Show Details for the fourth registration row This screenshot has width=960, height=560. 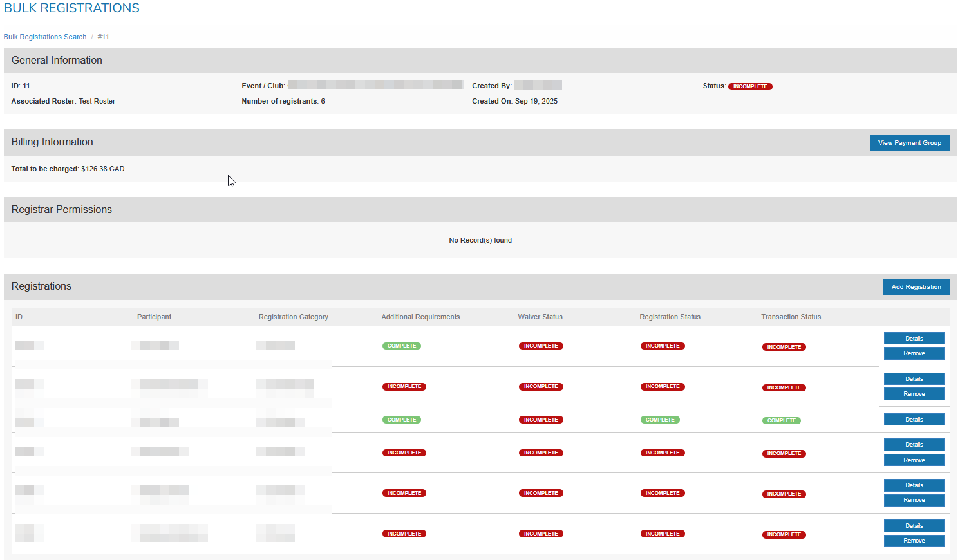[914, 445]
